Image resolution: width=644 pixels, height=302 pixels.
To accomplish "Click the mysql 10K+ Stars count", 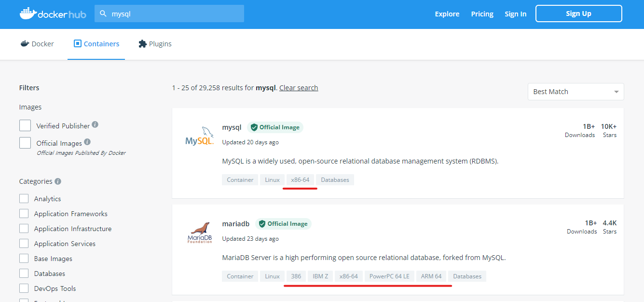I will point(609,127).
